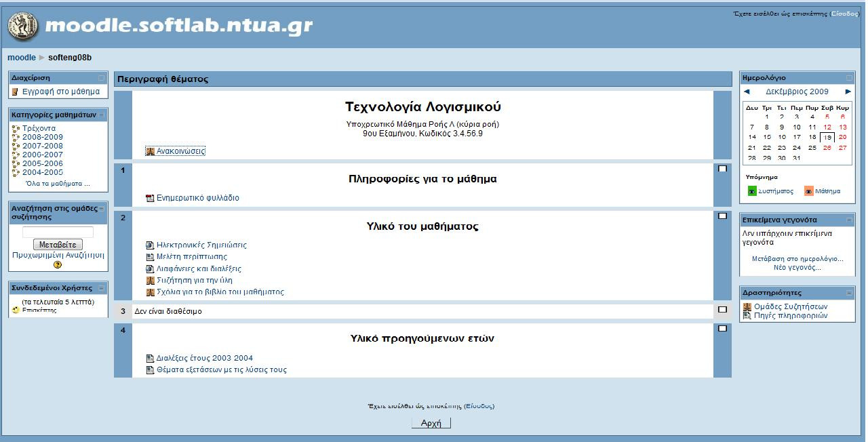
Task: Click category icon beside 2005-2006
Action: 16,163
